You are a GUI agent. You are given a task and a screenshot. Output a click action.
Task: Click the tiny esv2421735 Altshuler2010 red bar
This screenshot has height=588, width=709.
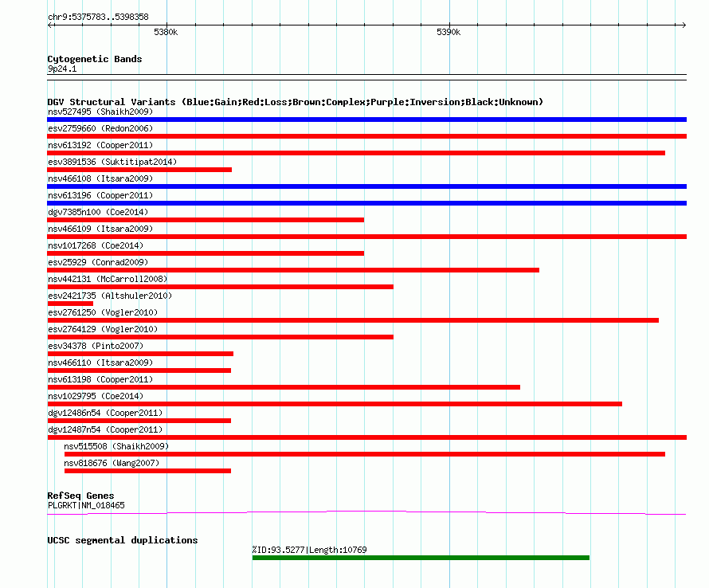coord(70,304)
